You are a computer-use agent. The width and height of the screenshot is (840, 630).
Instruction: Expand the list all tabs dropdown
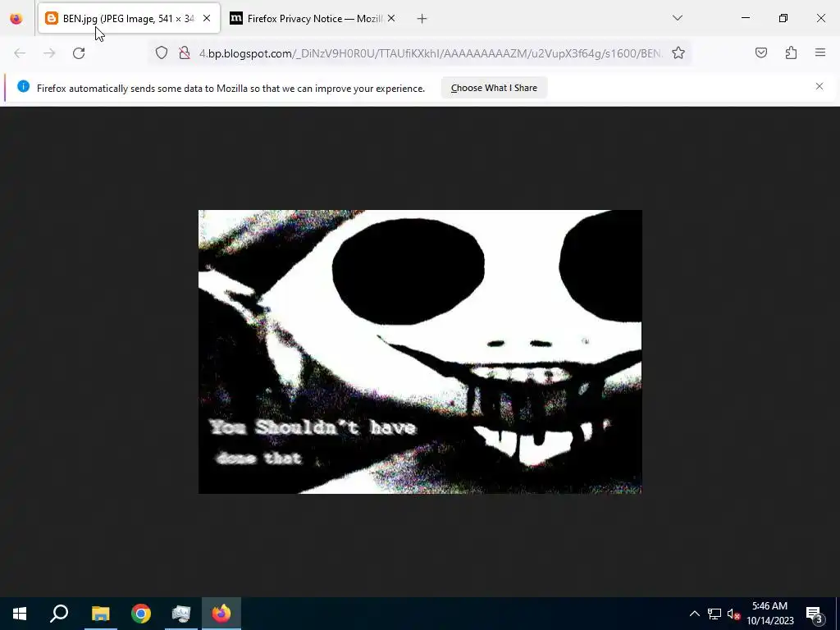tap(678, 18)
